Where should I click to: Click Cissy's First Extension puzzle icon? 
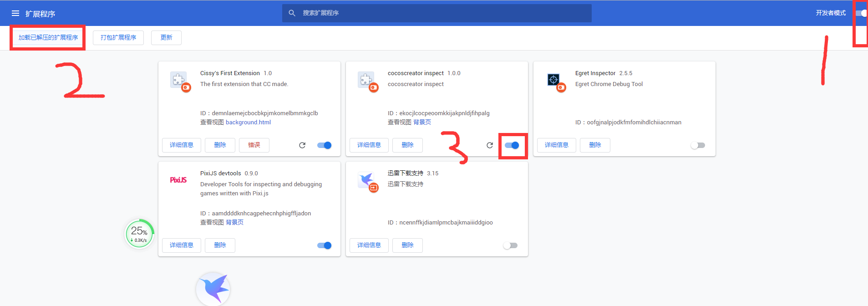coord(178,80)
